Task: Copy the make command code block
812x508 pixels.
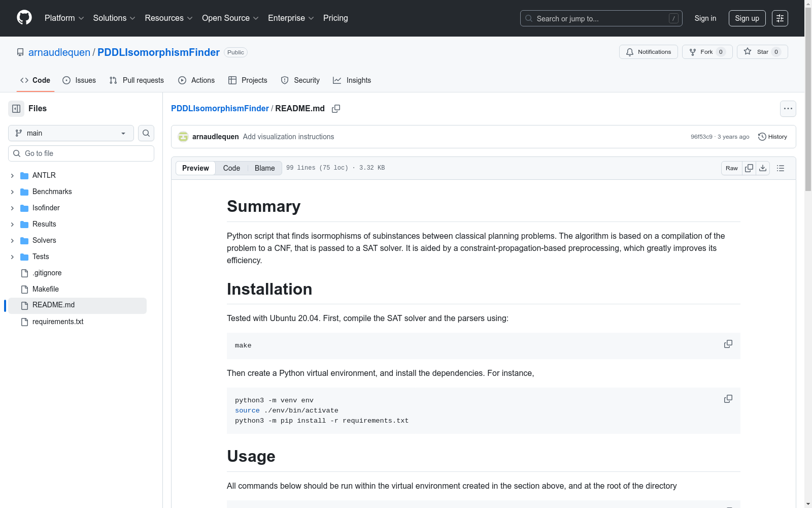Action: [x=728, y=344]
